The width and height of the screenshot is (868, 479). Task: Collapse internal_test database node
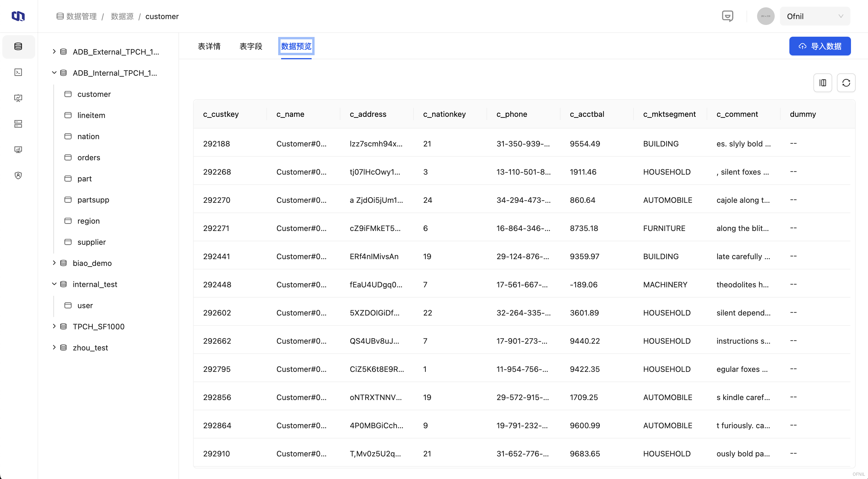(x=54, y=284)
